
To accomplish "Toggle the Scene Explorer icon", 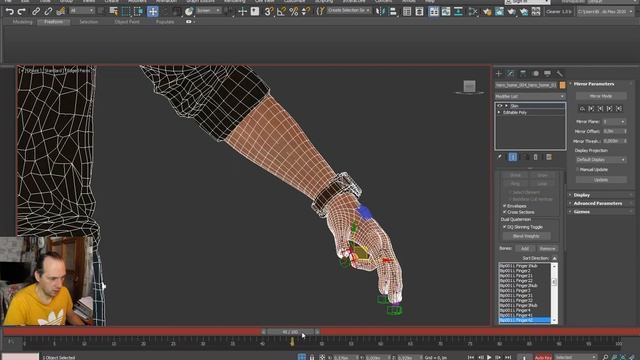I will point(407,11).
